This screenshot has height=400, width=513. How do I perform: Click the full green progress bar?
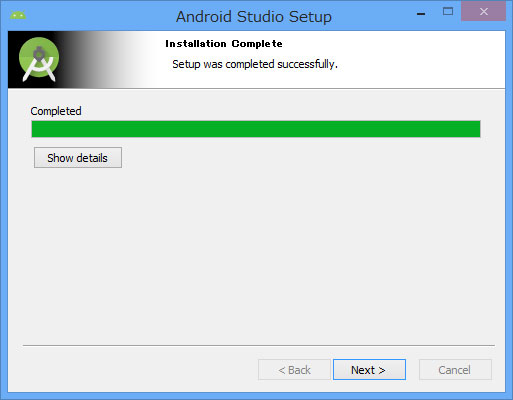point(256,129)
